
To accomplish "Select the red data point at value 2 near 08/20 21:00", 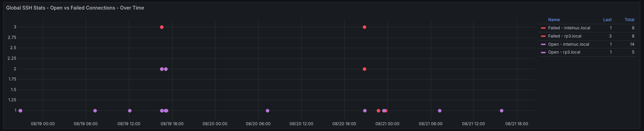I will point(364,69).
